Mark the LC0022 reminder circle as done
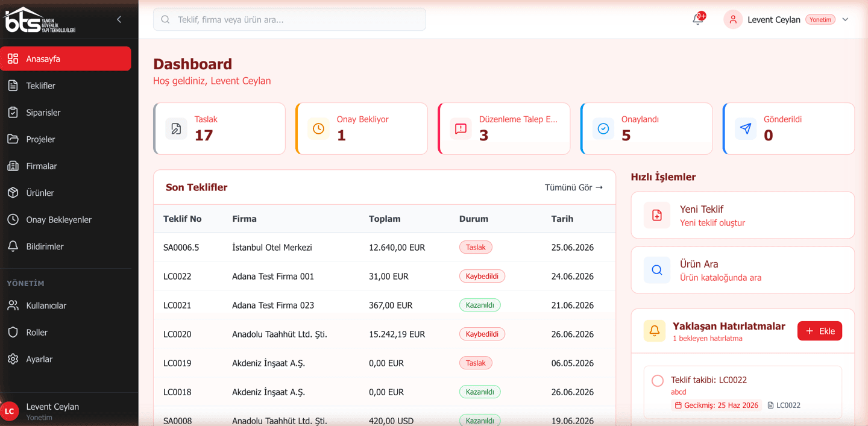 (658, 381)
